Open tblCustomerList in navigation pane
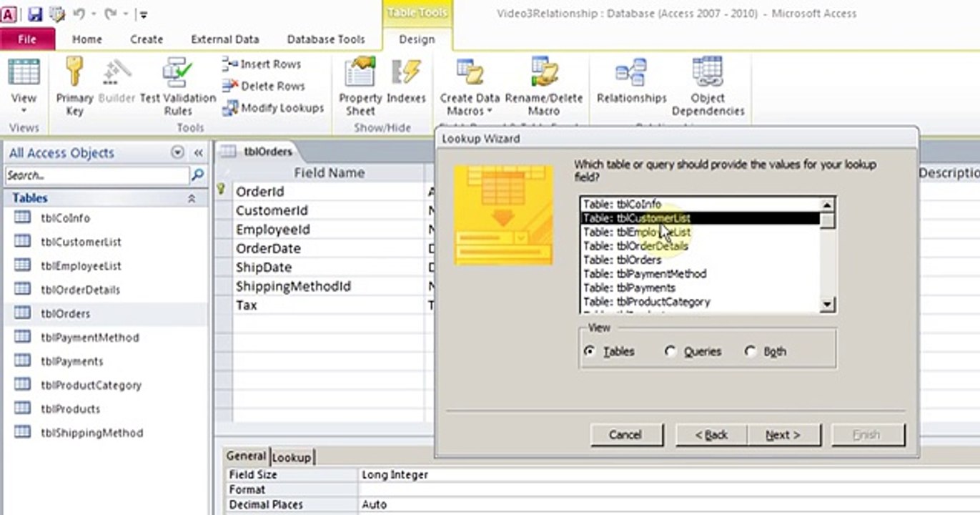 81,242
